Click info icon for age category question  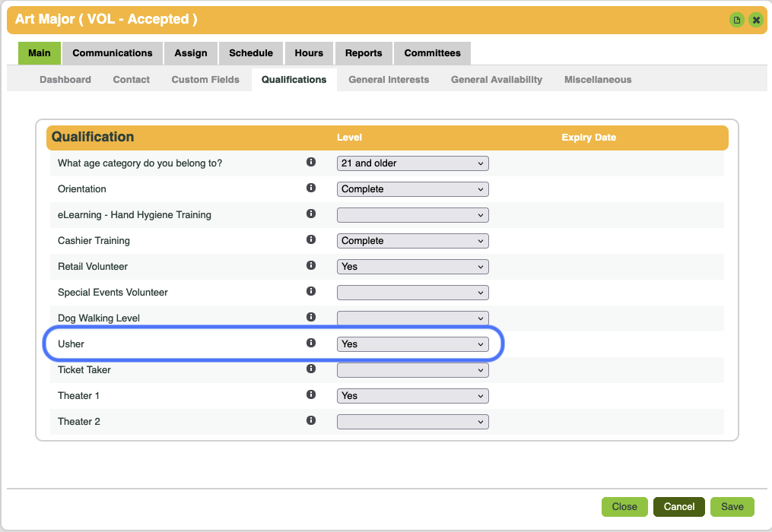click(x=310, y=162)
